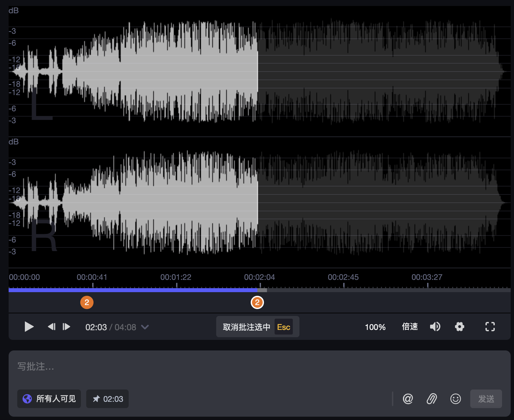Screen dimensions: 514x420
Task: Click the total duration 04:08 text
Action: (x=125, y=327)
